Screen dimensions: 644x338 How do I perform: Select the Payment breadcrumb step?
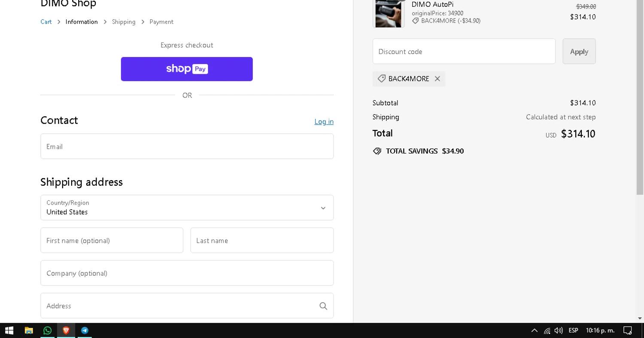(x=161, y=22)
